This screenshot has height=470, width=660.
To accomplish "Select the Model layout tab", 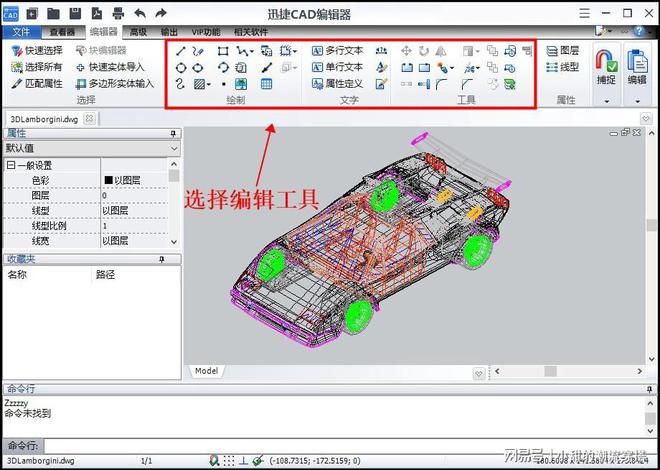I will 207,371.
